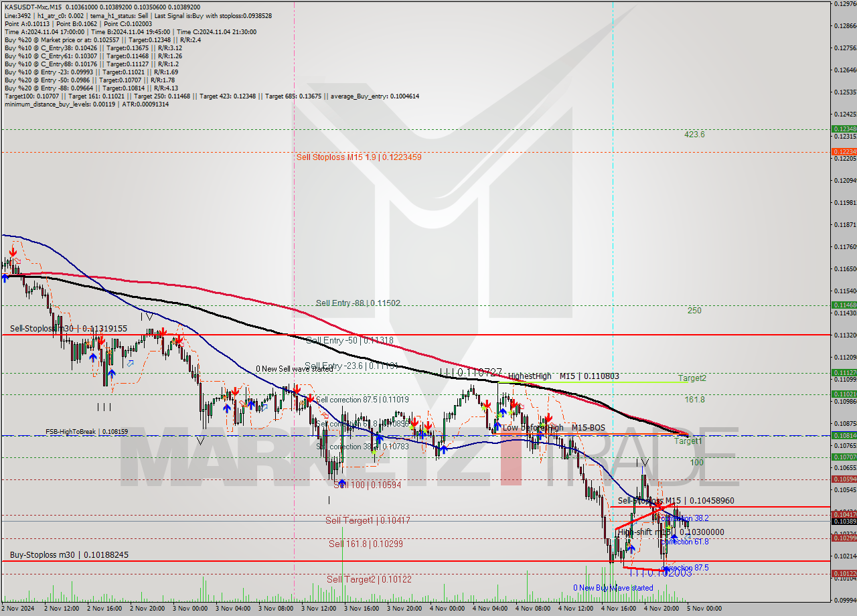Select the Target1 label

688,441
